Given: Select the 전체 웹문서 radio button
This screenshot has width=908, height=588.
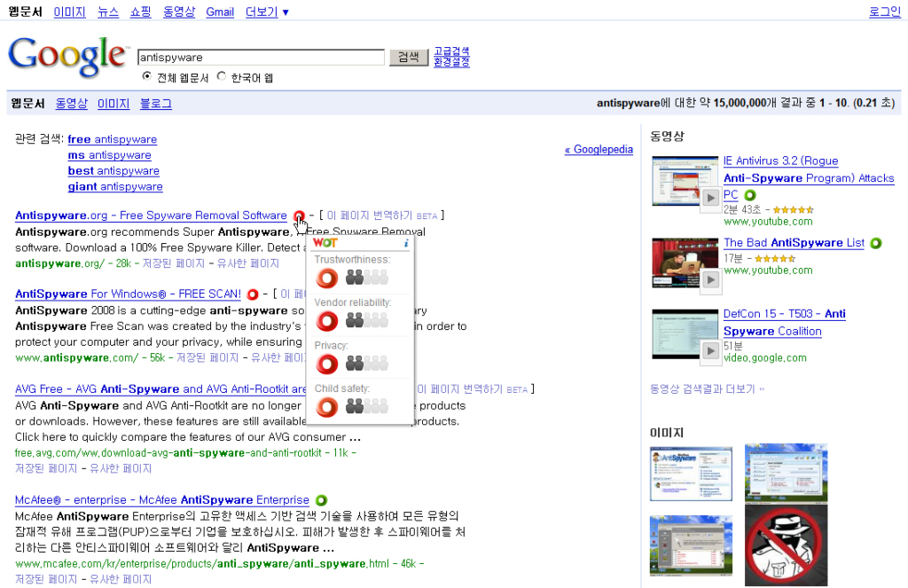Looking at the screenshot, I should point(146,76).
